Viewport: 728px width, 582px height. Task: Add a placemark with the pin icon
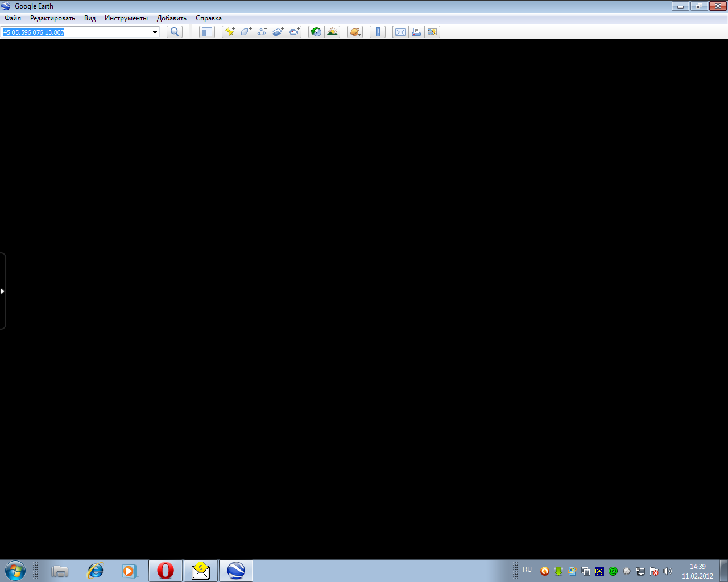[230, 32]
